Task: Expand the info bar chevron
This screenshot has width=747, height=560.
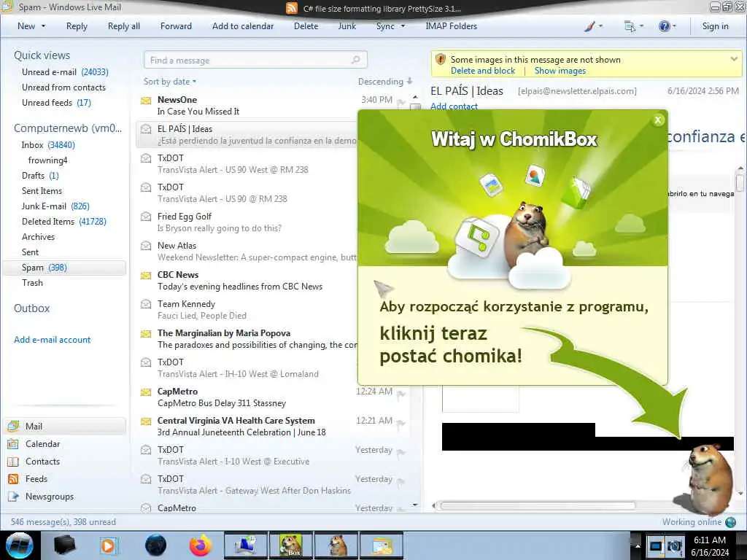Action: (x=734, y=59)
